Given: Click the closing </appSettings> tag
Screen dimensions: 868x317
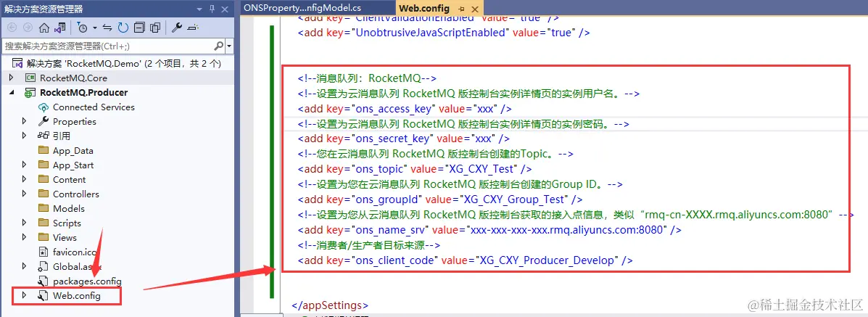Looking at the screenshot, I should tap(330, 305).
